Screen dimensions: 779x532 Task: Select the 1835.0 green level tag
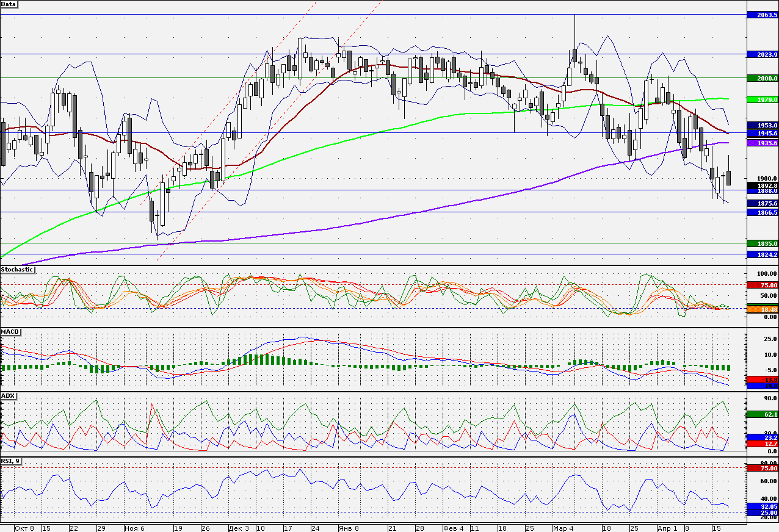point(763,243)
